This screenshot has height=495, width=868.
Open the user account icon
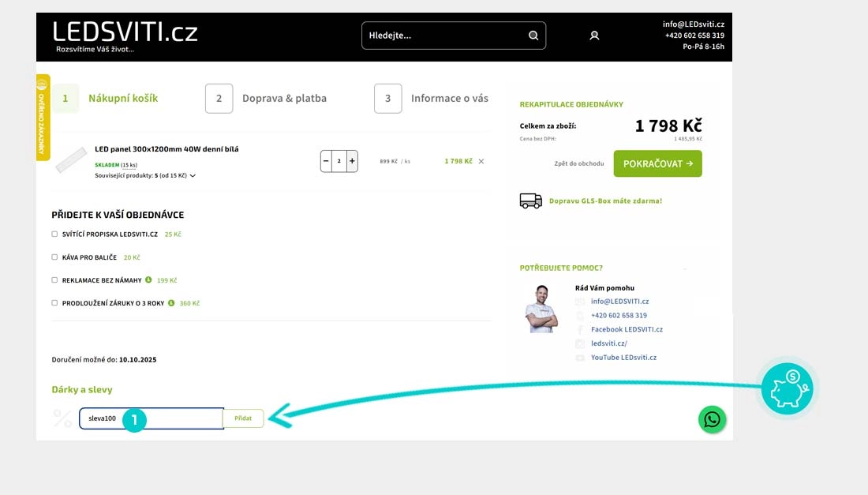click(x=594, y=36)
